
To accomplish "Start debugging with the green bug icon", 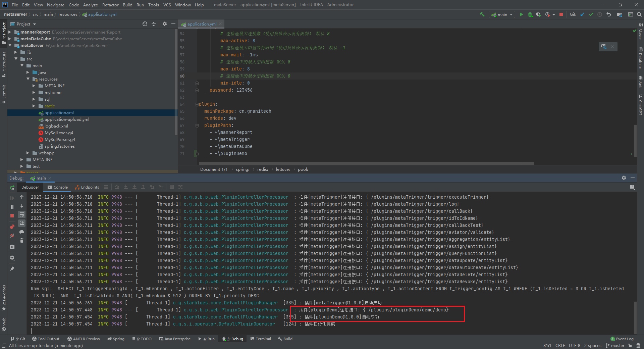I will click(x=530, y=14).
